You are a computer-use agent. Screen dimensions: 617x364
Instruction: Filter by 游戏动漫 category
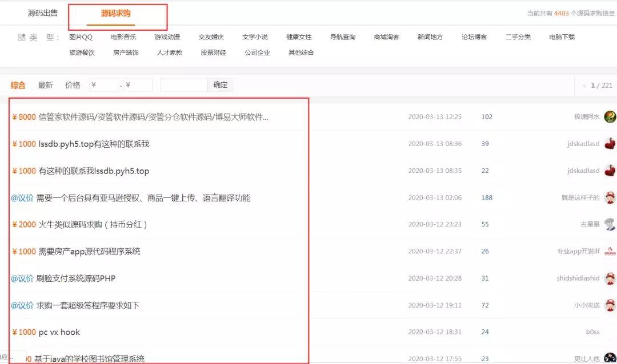167,37
